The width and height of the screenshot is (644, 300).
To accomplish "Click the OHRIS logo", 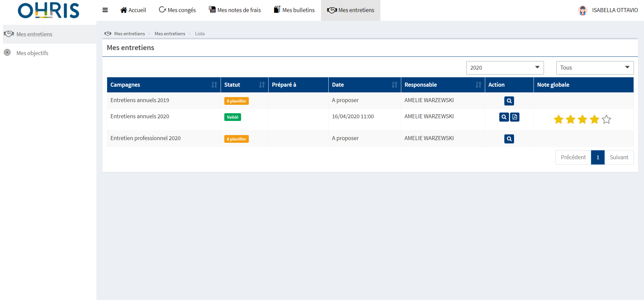I will (x=48, y=10).
